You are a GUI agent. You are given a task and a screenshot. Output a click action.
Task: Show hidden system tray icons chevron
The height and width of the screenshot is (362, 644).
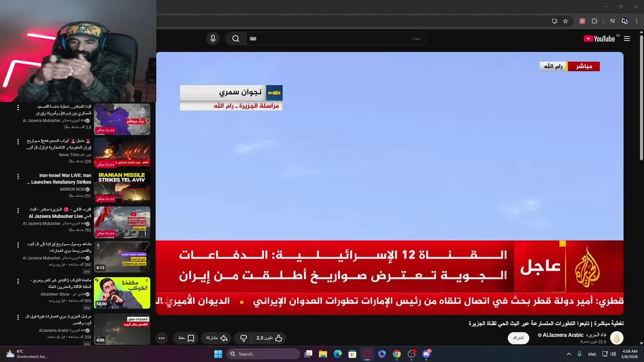tap(569, 354)
